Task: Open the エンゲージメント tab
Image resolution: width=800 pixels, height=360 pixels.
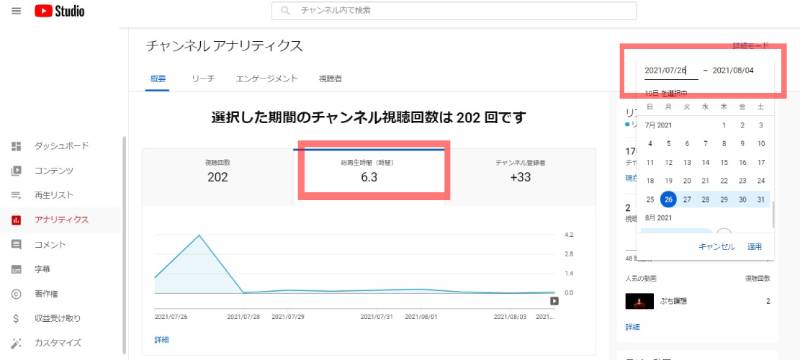Action: tap(266, 79)
